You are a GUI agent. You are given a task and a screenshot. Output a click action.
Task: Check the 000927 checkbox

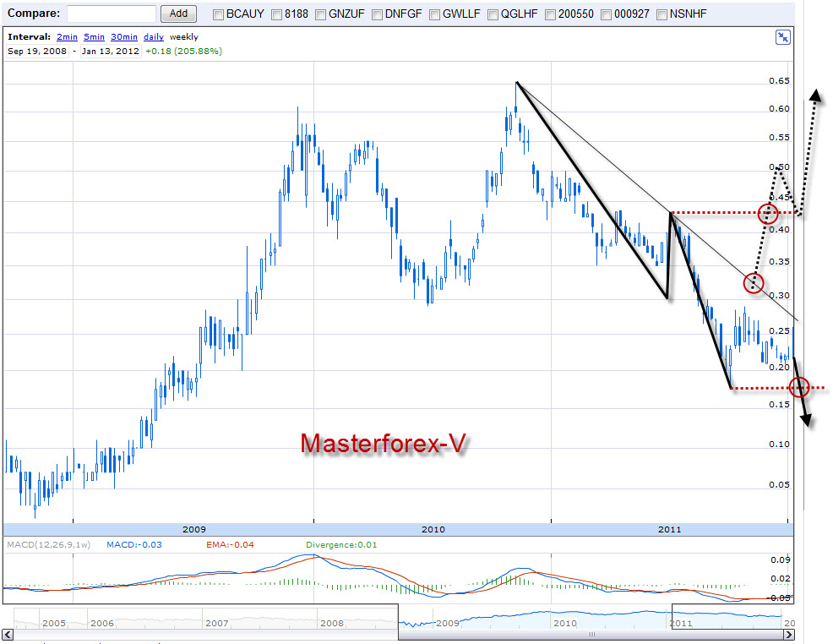click(606, 14)
